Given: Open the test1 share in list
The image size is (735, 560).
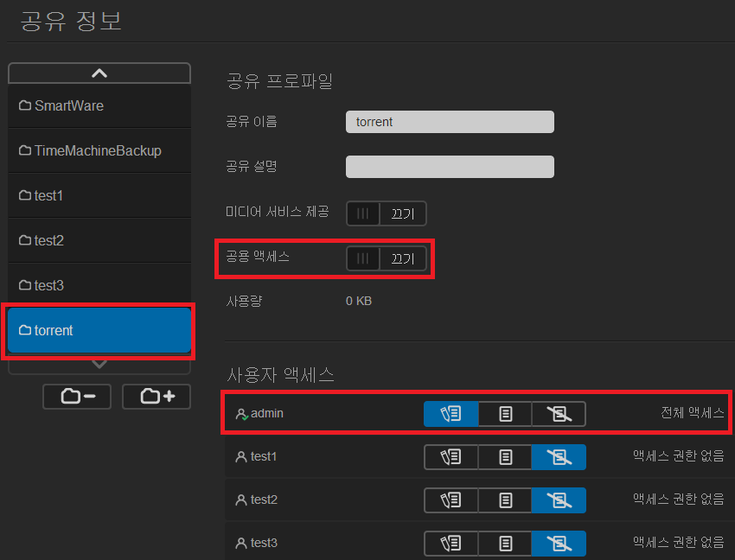Looking at the screenshot, I should pos(99,195).
